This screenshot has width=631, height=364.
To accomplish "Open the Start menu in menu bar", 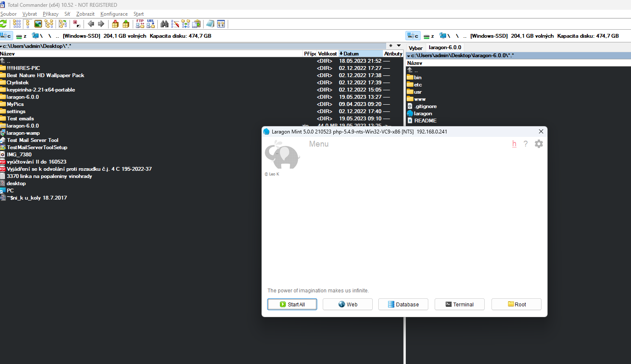I will [139, 14].
